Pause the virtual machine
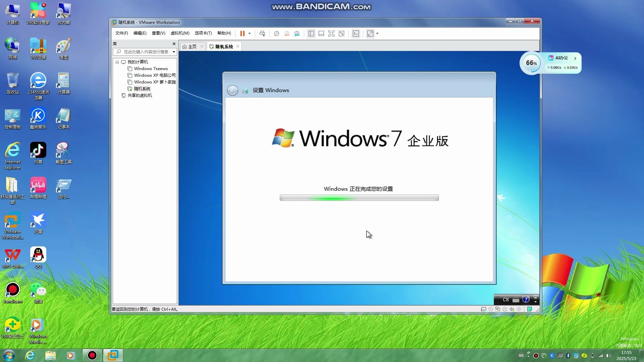This screenshot has width=644, height=362. tap(242, 34)
